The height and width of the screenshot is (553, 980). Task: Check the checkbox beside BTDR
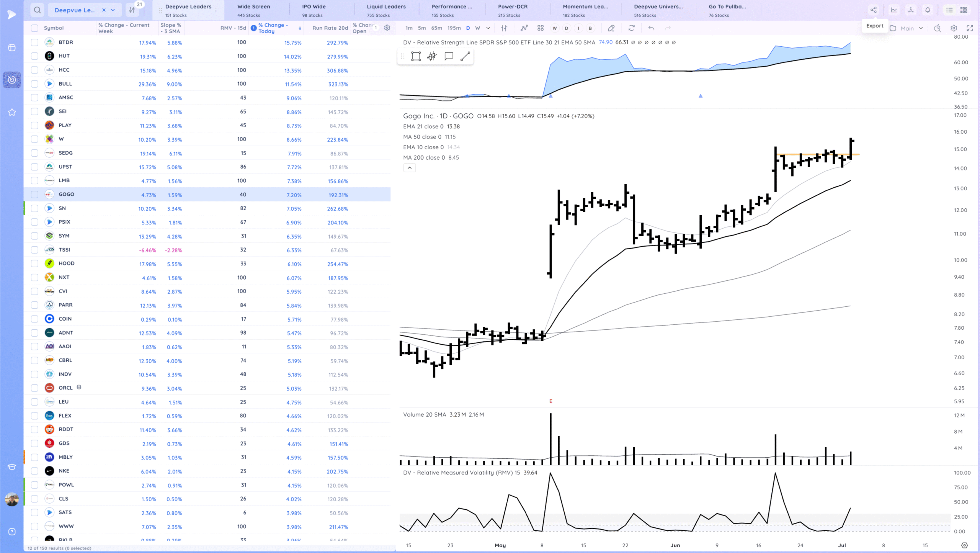click(34, 43)
